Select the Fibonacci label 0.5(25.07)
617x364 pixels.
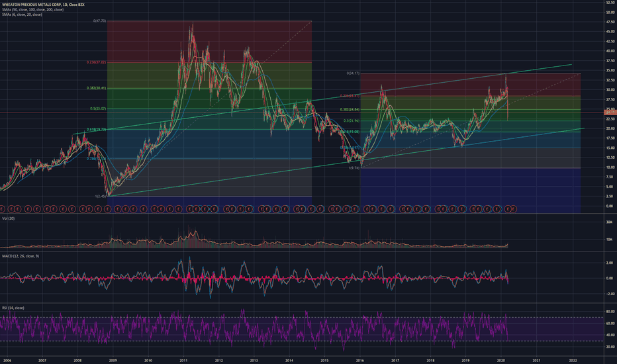(98, 109)
